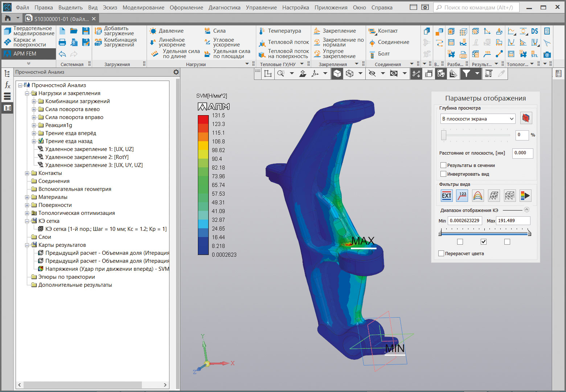
Task: Switch to Каркас и поверхности mode
Action: tap(29, 42)
